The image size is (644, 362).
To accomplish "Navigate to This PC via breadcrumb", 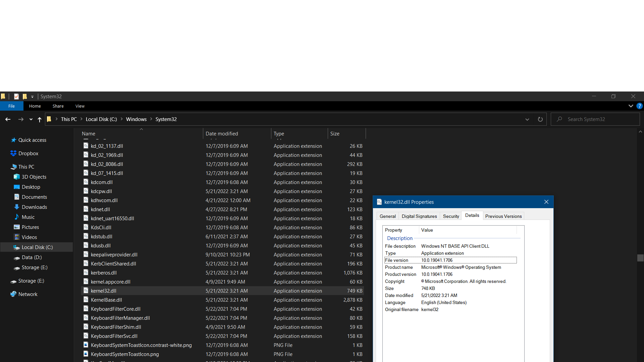I will pyautogui.click(x=68, y=119).
